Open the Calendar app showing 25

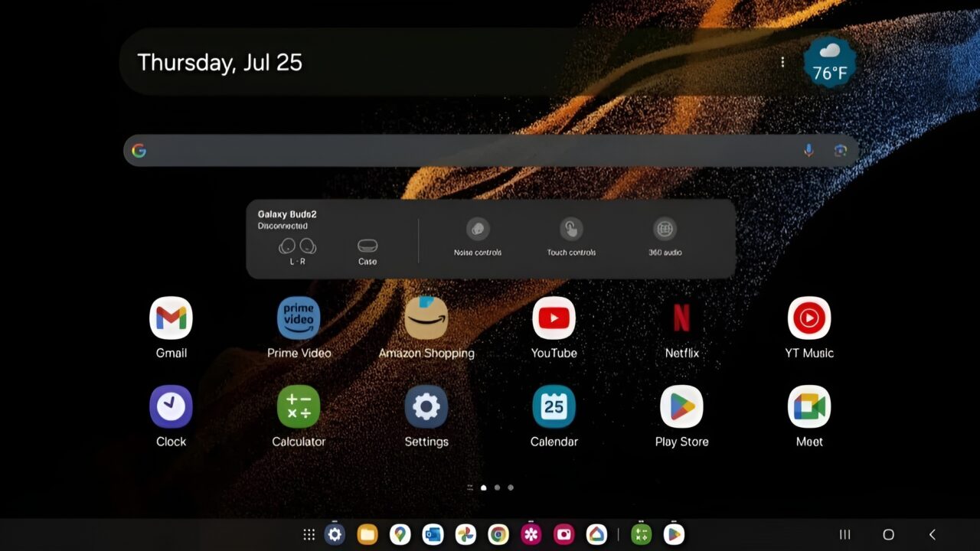554,406
